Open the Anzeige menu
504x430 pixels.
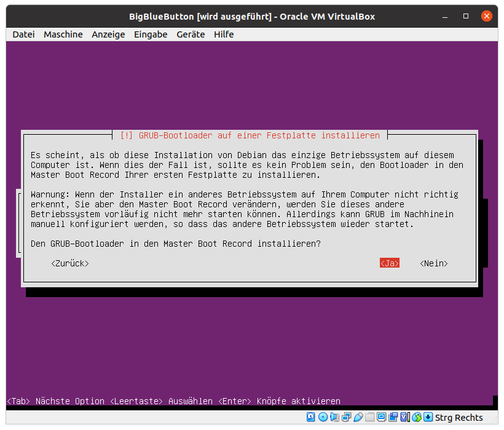pos(108,34)
